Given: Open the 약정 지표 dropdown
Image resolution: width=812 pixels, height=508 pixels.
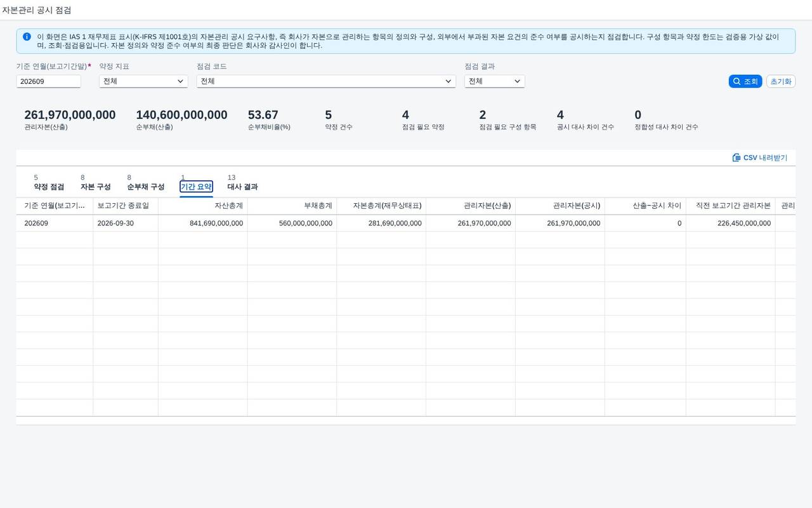Looking at the screenshot, I should pyautogui.click(x=143, y=81).
